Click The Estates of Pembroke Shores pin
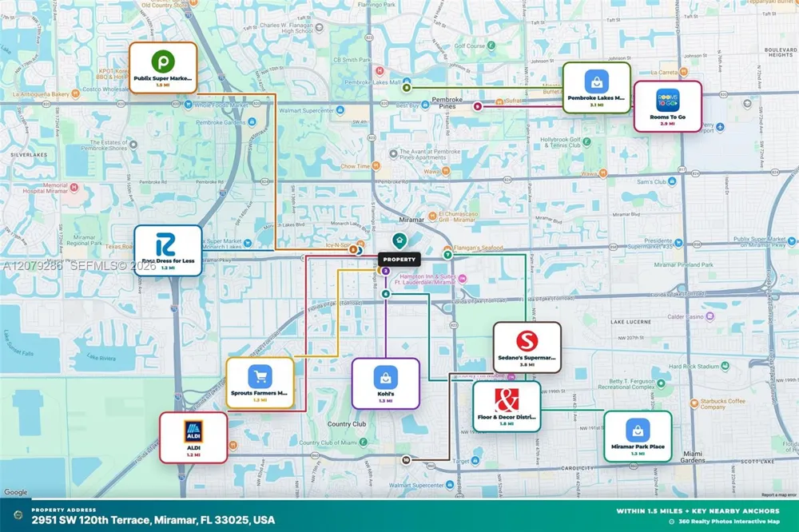Viewport: 799px width, 532px height. click(x=133, y=145)
